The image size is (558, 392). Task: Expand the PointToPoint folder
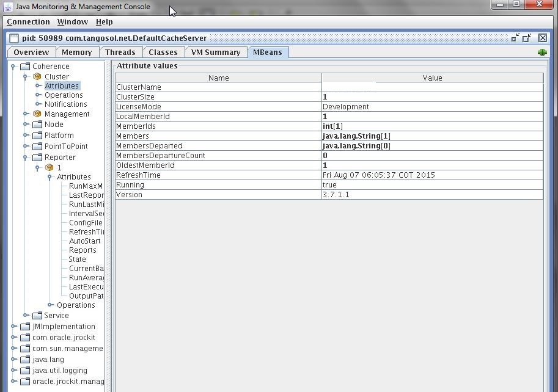click(26, 146)
